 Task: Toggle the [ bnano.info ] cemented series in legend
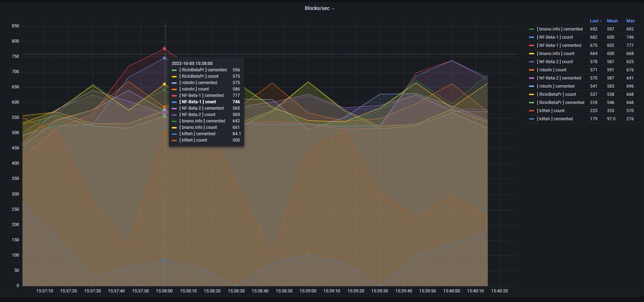click(x=559, y=29)
